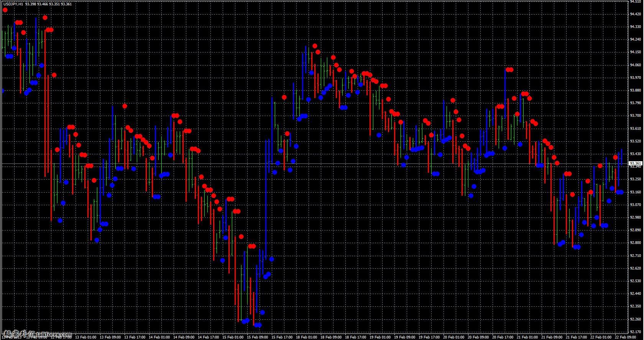Select the 13 Feb 09:00 time label
Screen dimensions: 644x340
click(x=110, y=337)
